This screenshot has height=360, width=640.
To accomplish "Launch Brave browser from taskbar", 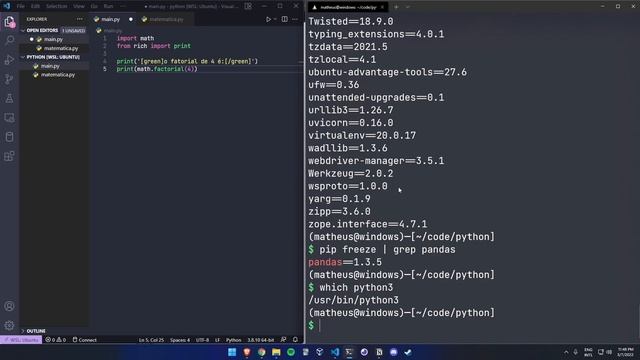I will 247,352.
